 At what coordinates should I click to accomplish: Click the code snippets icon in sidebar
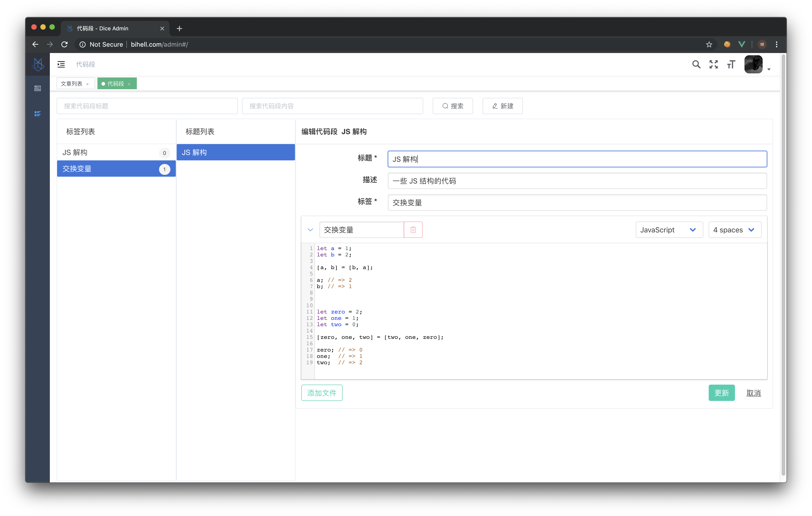(37, 114)
